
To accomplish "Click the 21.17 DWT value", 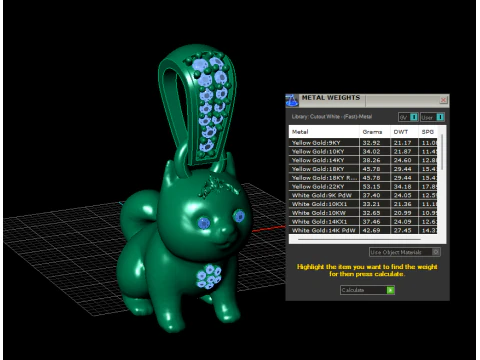I will pos(402,143).
